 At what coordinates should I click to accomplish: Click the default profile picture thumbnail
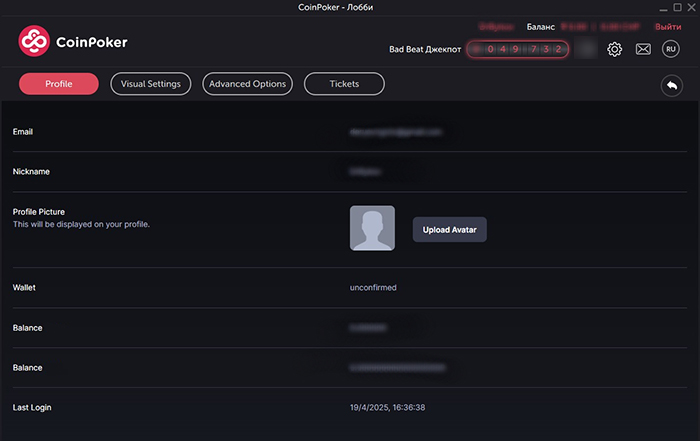click(x=372, y=228)
